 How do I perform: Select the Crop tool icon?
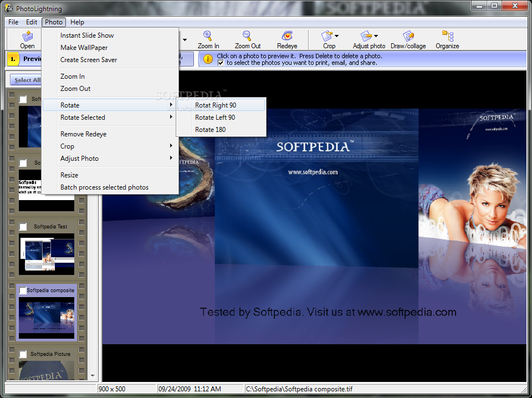click(x=327, y=35)
